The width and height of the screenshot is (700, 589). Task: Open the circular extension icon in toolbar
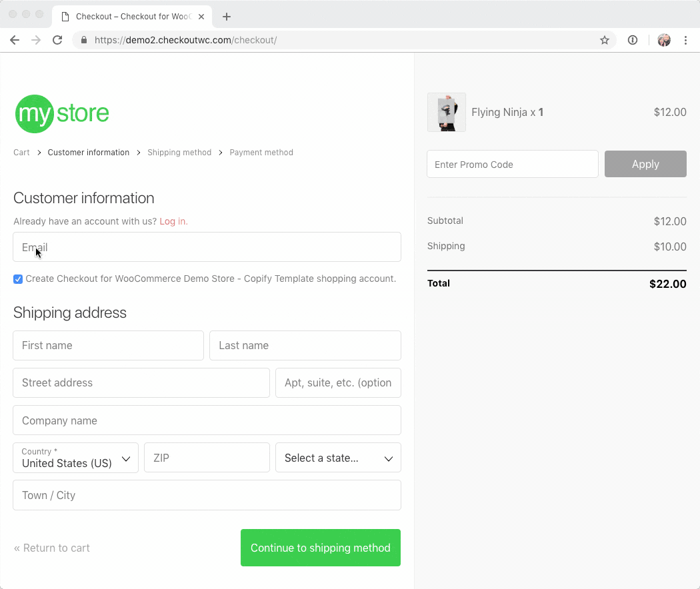click(633, 40)
